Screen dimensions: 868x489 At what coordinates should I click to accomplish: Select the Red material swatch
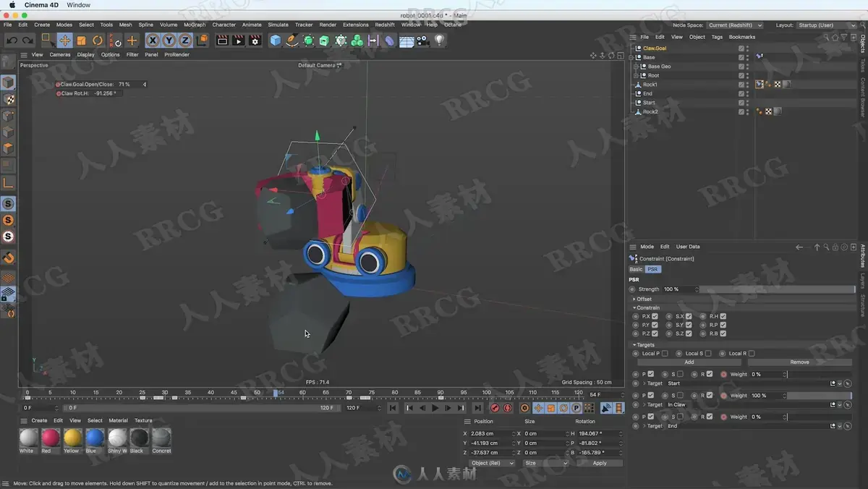point(50,437)
